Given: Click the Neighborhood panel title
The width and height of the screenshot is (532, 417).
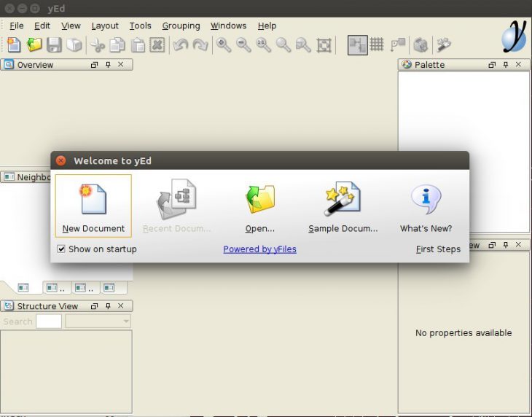Looking at the screenshot, I should click(x=34, y=177).
